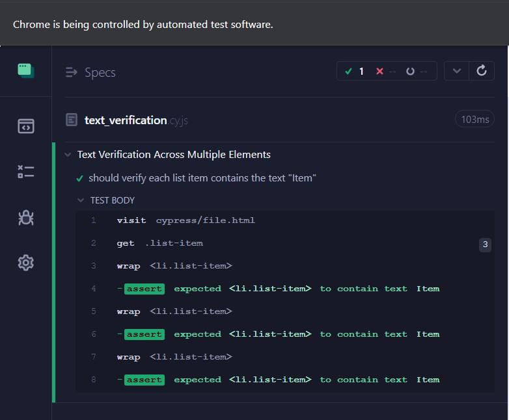Click the first assert contain text command

pyautogui.click(x=282, y=289)
